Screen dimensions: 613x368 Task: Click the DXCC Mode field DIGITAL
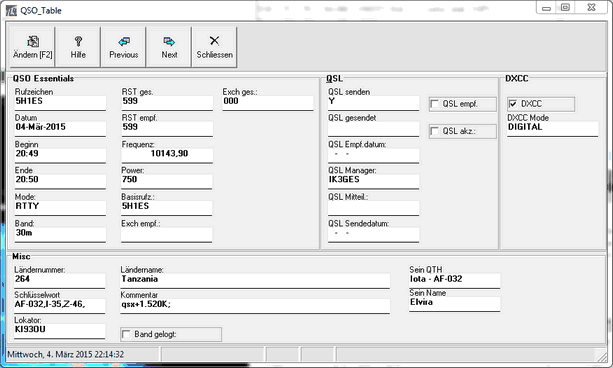tap(552, 129)
